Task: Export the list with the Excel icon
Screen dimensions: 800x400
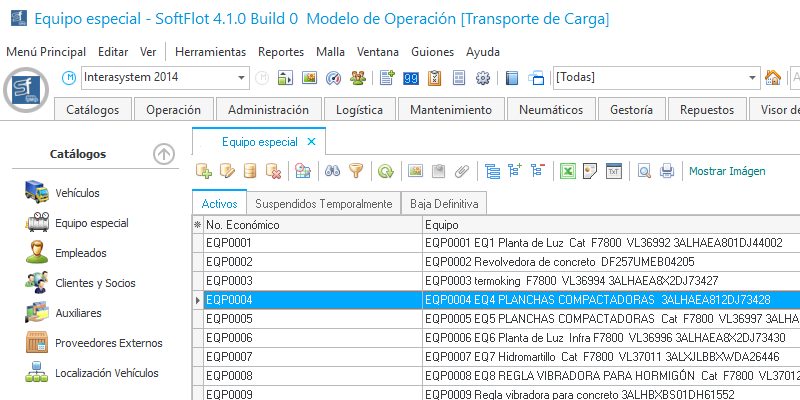Action: (x=568, y=171)
